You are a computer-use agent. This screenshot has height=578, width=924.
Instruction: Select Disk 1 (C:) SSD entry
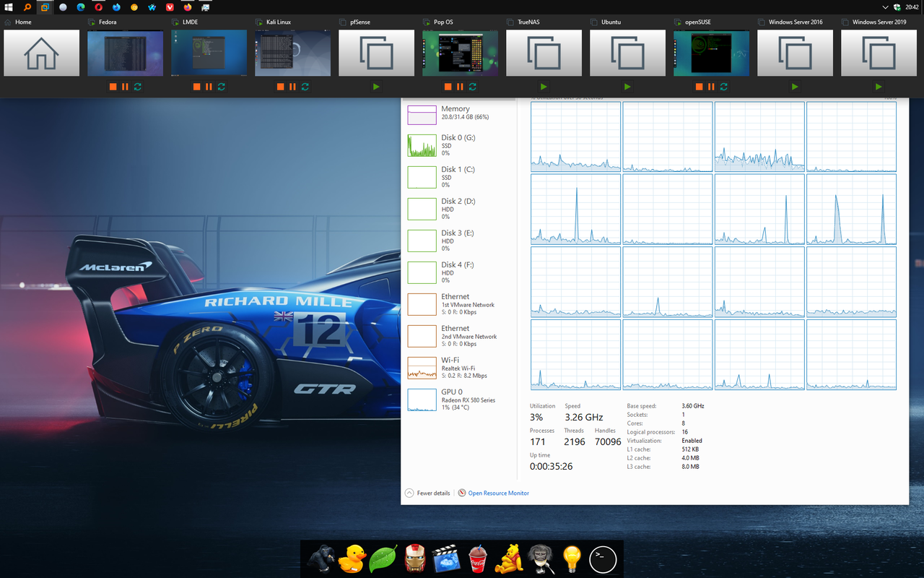pos(458,177)
